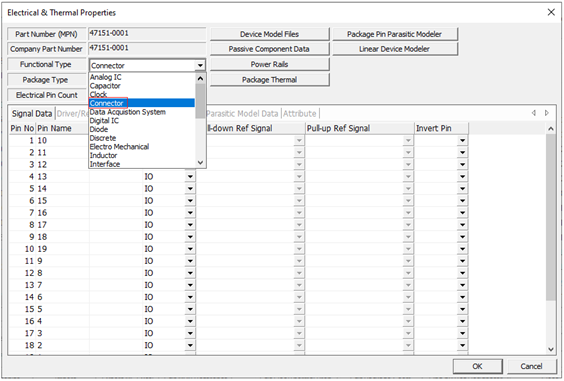Choose Interface in the dropdown list
The image size is (564, 381).
pos(142,164)
